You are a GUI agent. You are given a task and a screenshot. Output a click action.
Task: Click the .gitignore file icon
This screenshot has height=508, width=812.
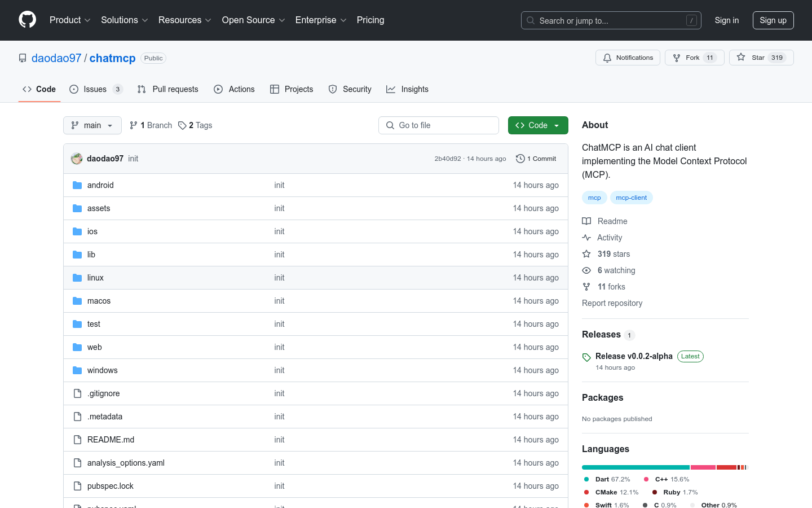click(77, 393)
